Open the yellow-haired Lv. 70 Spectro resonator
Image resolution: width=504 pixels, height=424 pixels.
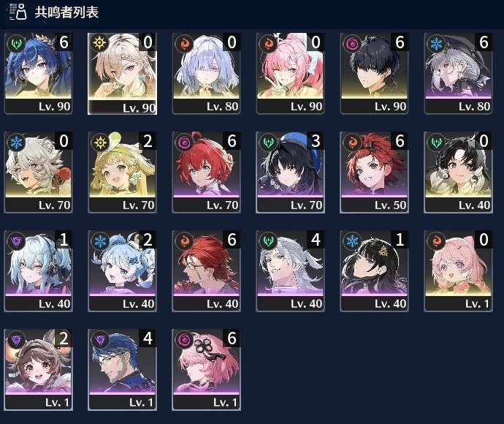[123, 172]
